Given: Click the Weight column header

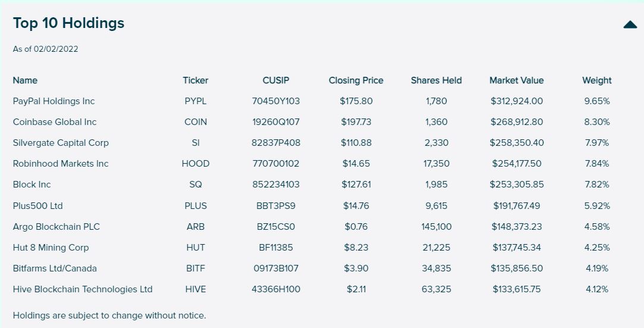Looking at the screenshot, I should 596,80.
